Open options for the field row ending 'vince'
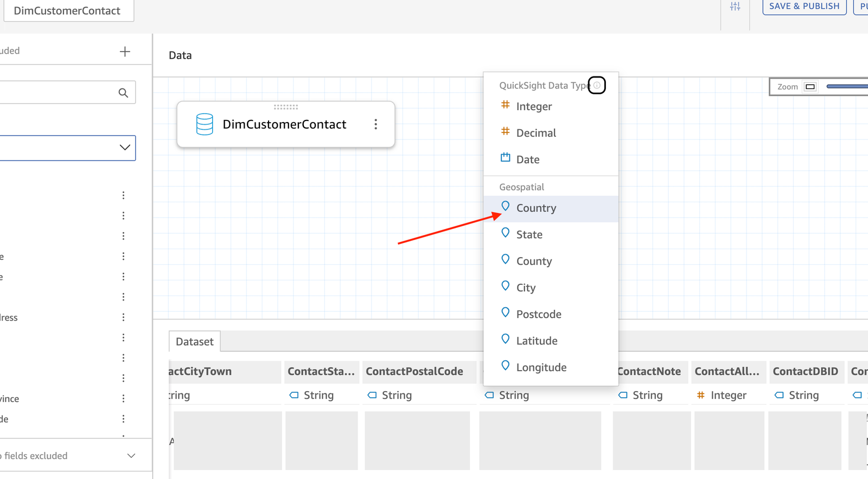The height and width of the screenshot is (479, 868). coord(123,399)
